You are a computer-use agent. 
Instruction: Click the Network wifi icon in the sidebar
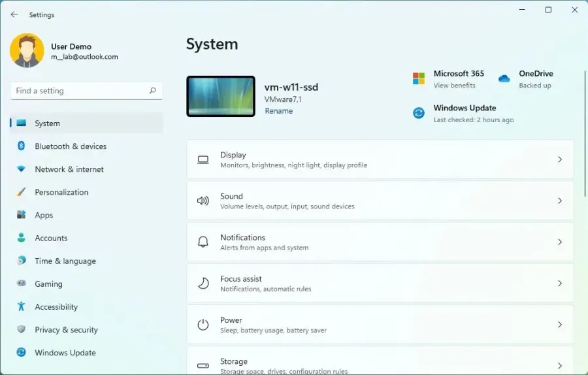[22, 169]
